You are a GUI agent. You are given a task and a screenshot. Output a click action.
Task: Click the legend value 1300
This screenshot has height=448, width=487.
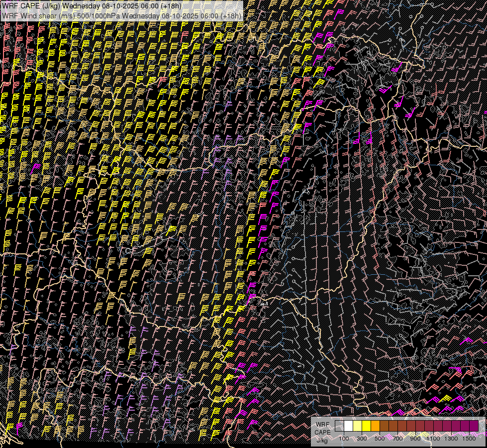pos(451,439)
